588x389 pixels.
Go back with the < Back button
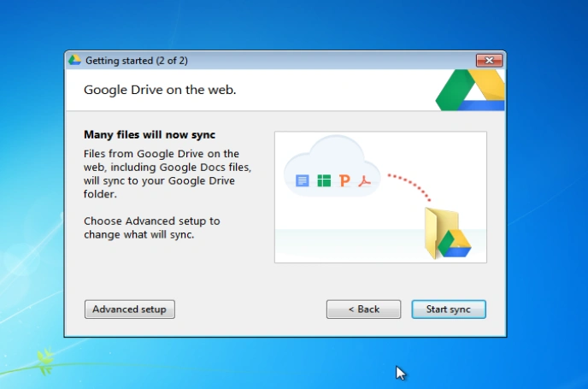click(x=363, y=309)
